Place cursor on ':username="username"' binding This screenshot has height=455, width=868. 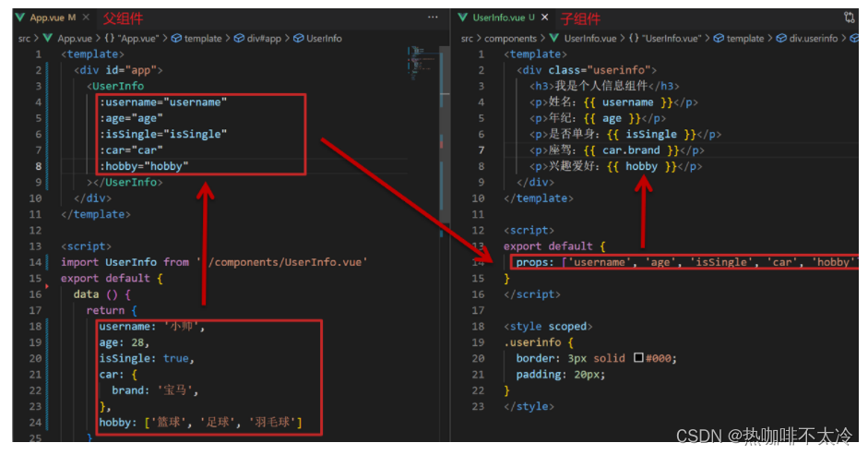coord(163,102)
